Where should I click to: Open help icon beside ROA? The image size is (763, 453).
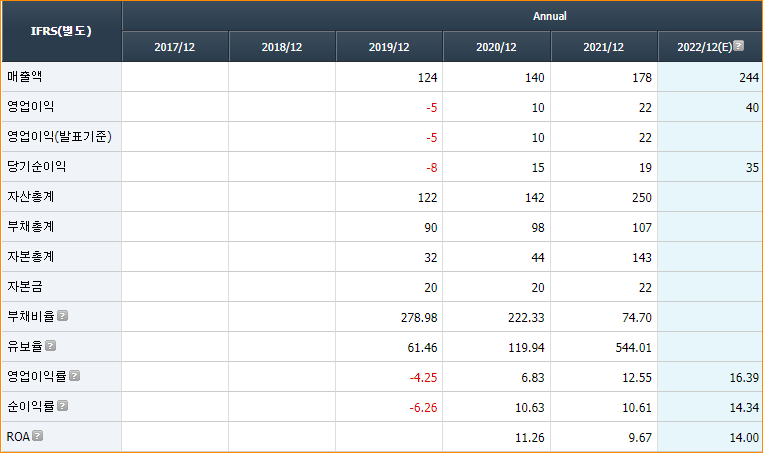click(37, 435)
